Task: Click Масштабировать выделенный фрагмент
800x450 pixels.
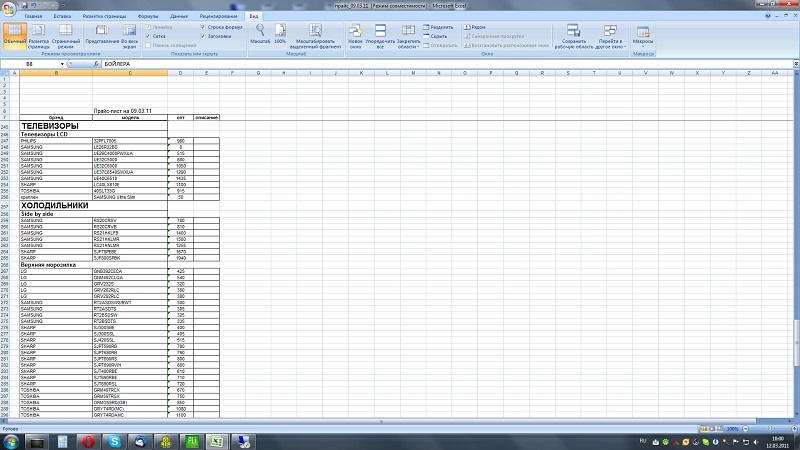Action: coord(315,36)
